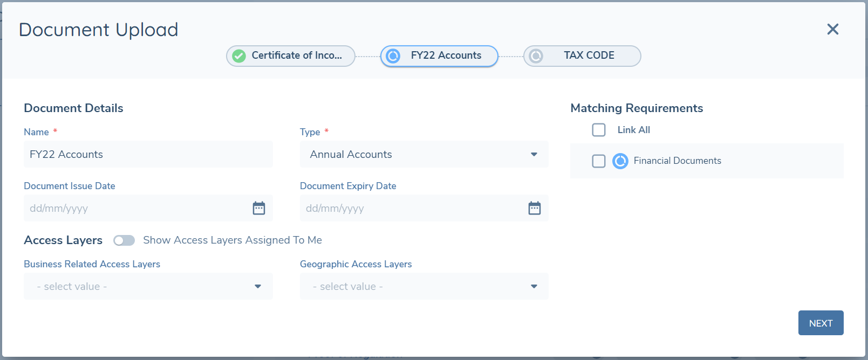Screen dimensions: 868x360
Task: Switch to the TAX CODE step
Action: (589, 56)
